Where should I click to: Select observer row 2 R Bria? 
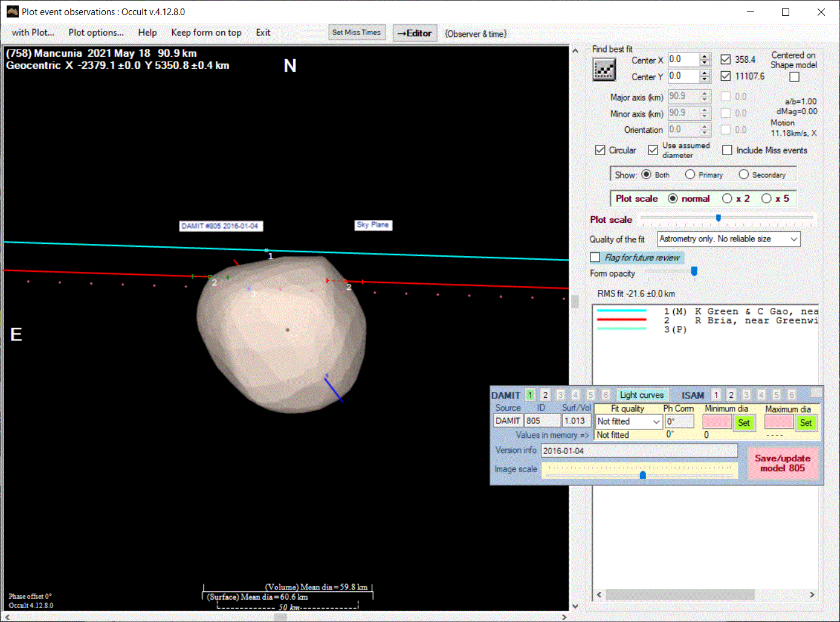tap(707, 321)
